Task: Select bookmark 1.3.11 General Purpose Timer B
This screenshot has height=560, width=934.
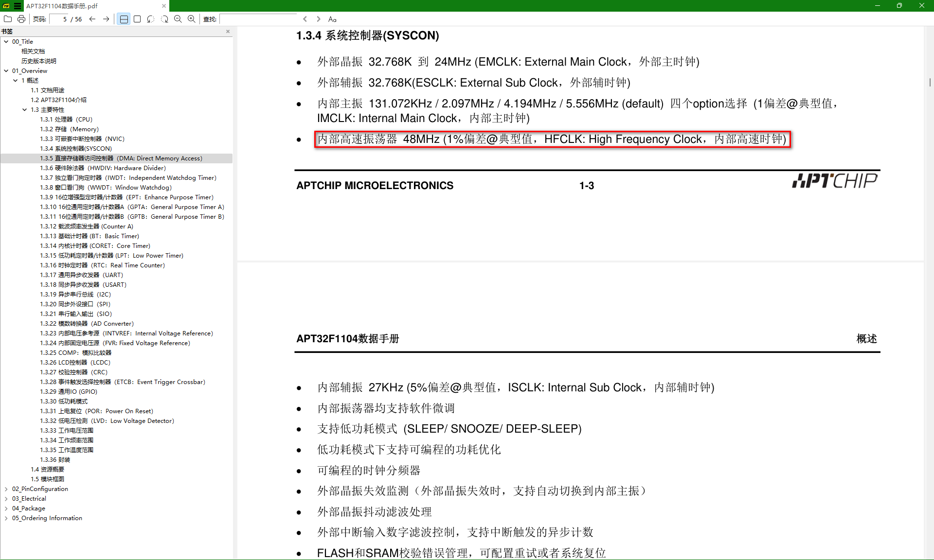Action: pyautogui.click(x=132, y=217)
